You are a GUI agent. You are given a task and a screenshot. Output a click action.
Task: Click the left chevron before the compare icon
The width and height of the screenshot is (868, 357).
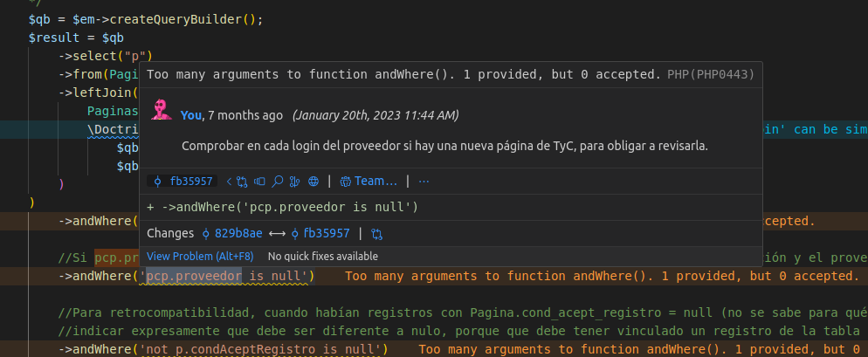click(x=229, y=182)
